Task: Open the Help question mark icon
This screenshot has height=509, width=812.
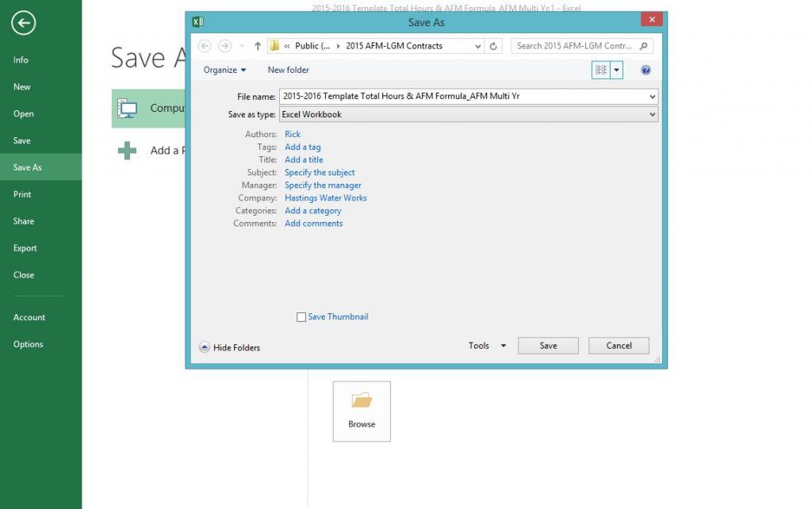Action: (645, 70)
